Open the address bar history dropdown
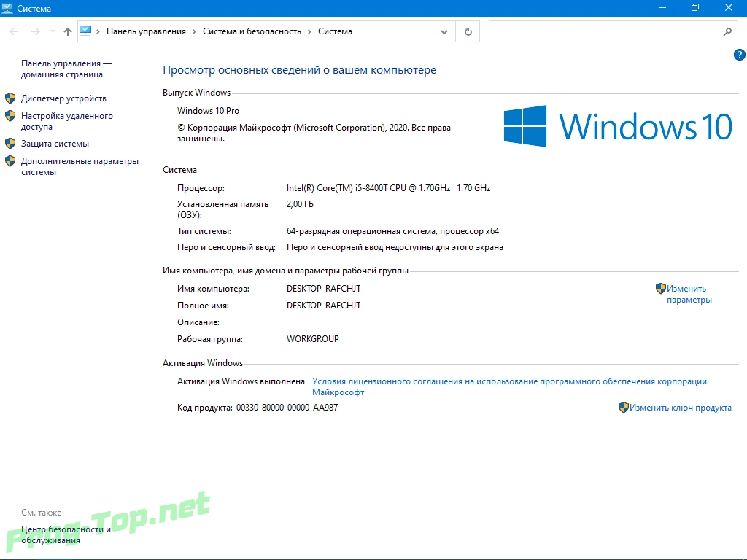 (444, 32)
